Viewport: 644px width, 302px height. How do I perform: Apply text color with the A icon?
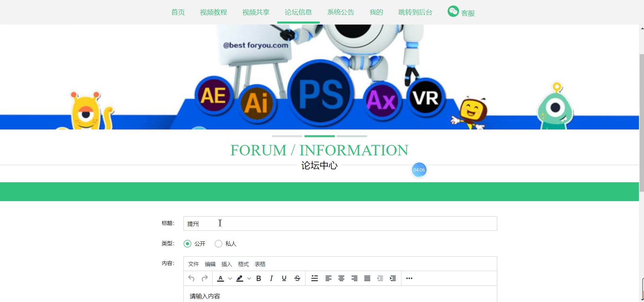[221, 278]
